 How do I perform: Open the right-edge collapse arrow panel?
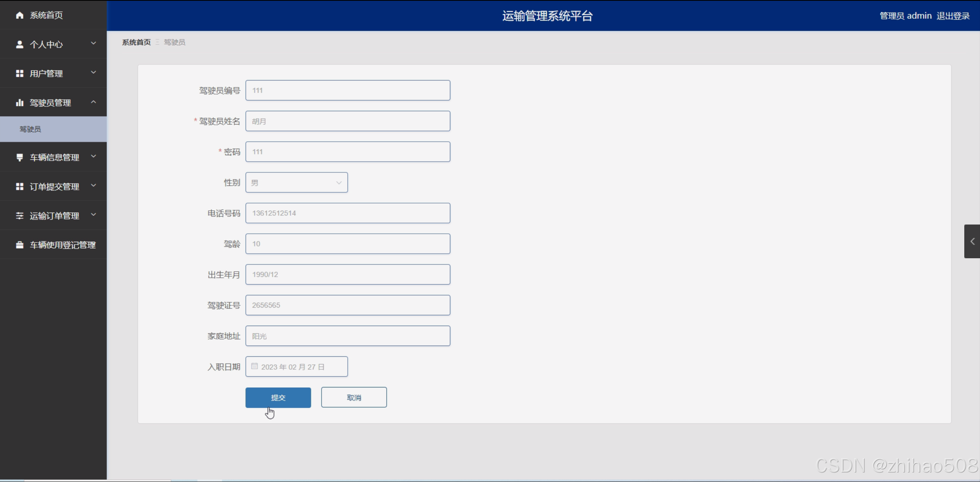click(972, 241)
